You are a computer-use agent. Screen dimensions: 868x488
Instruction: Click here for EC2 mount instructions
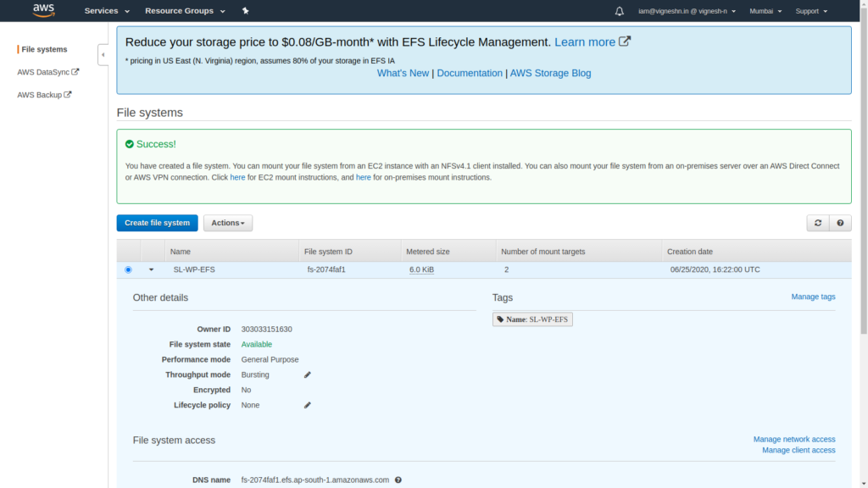[237, 178]
